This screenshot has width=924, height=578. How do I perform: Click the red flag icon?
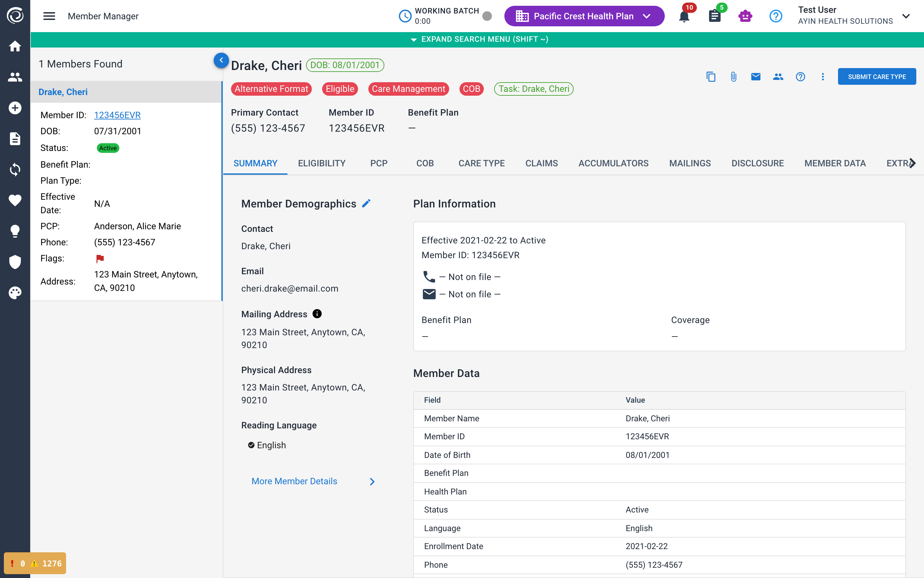[x=100, y=259]
